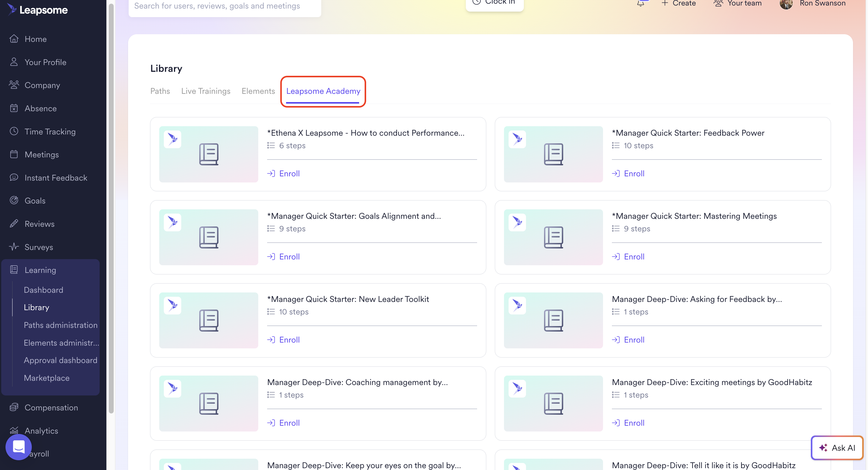
Task: Open '*Manager Quick Starter: Mastering Meetings' title
Action: (694, 216)
